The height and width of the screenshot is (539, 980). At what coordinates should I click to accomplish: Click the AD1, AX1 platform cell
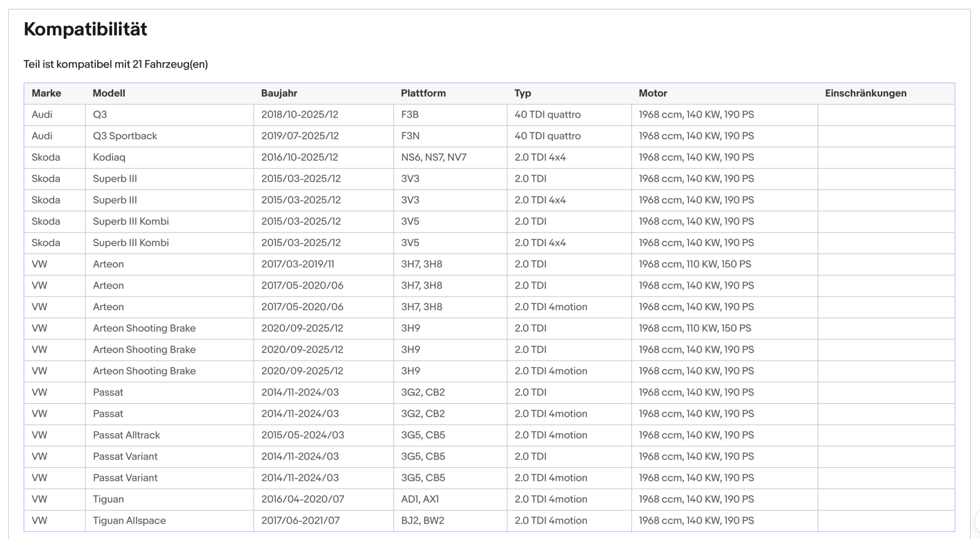(x=450, y=499)
